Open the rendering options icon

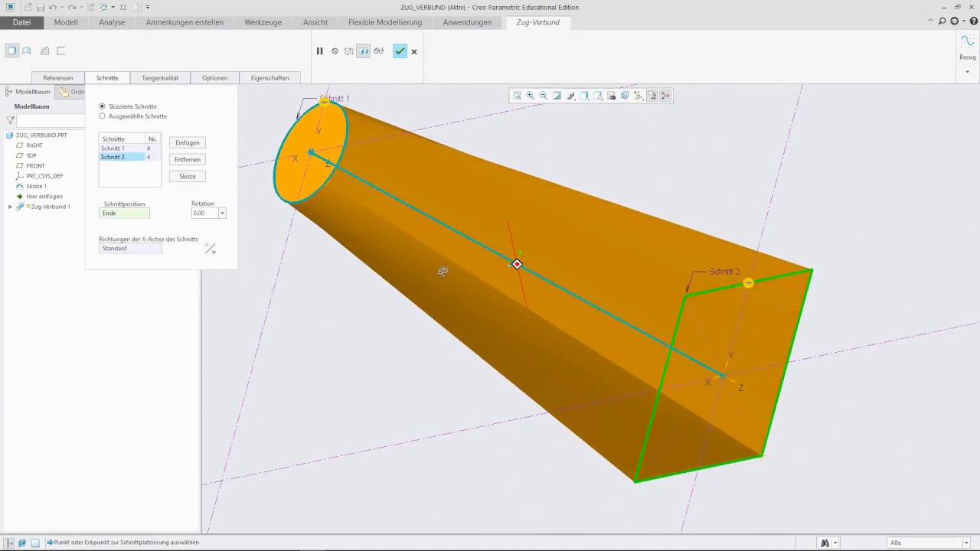tap(571, 96)
